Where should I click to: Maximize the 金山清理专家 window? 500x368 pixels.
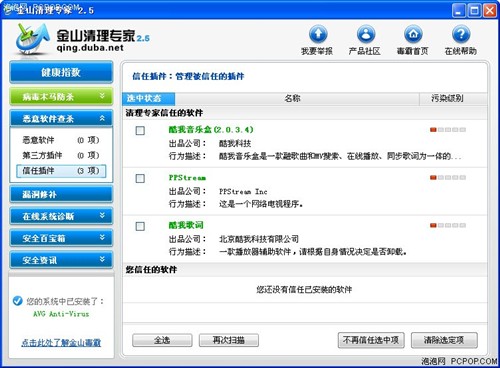point(474,10)
